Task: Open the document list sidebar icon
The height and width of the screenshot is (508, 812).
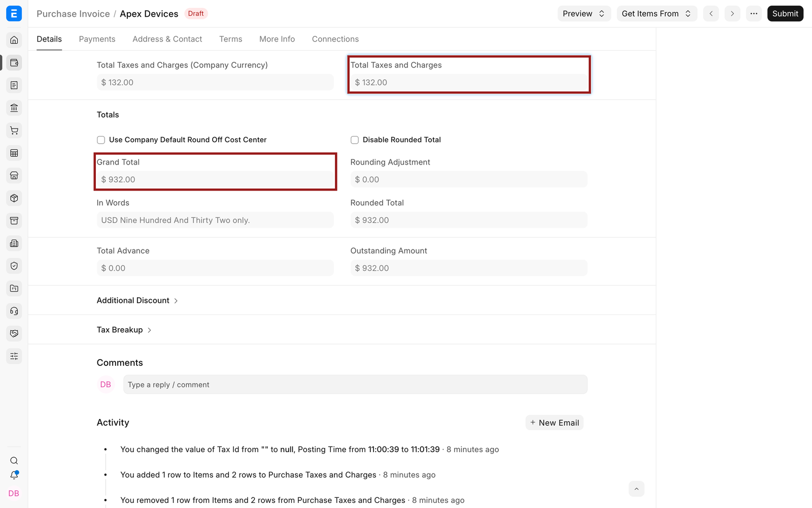Action: tap(14, 85)
